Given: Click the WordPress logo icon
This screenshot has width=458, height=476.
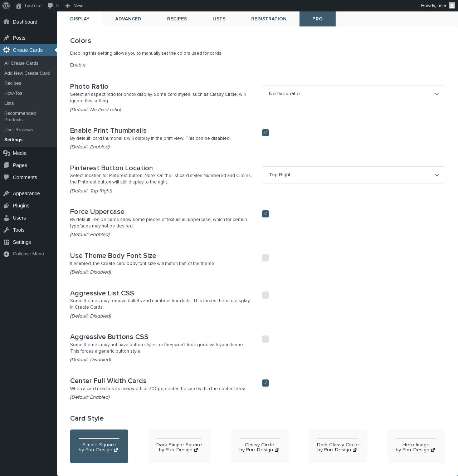Looking at the screenshot, I should pos(6,6).
